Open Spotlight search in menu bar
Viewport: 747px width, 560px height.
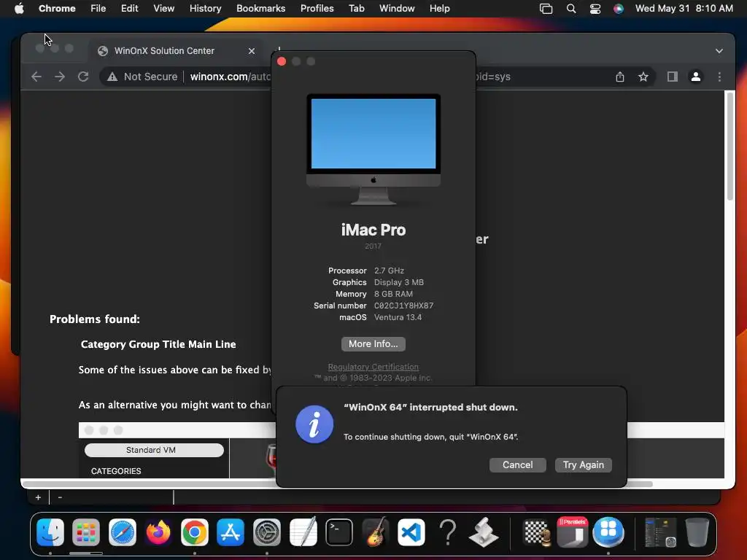tap(570, 8)
